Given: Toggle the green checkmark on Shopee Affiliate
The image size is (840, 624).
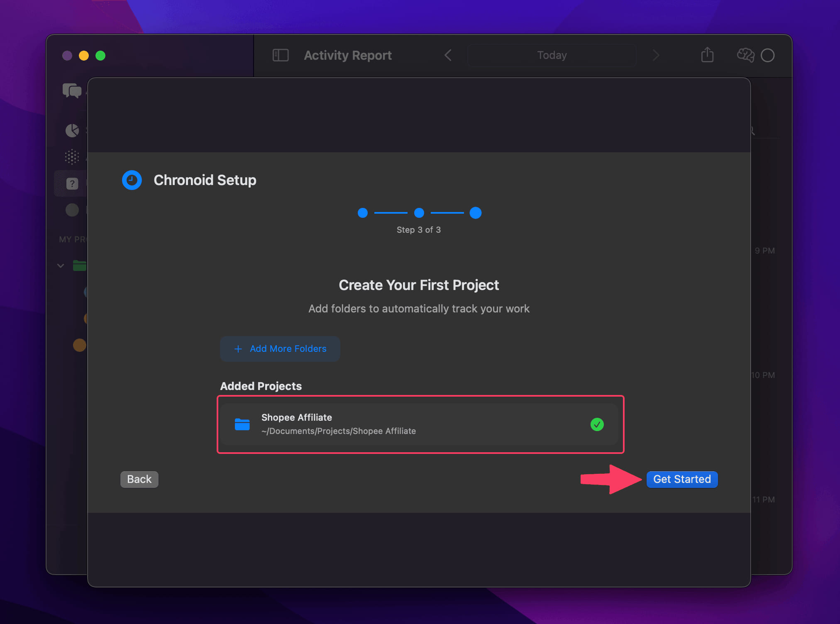Looking at the screenshot, I should tap(597, 424).
